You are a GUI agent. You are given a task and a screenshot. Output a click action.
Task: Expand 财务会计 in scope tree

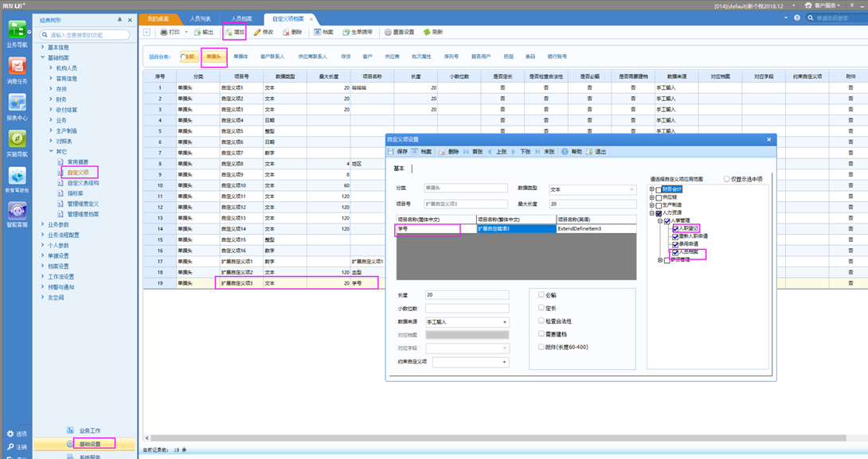(x=651, y=189)
